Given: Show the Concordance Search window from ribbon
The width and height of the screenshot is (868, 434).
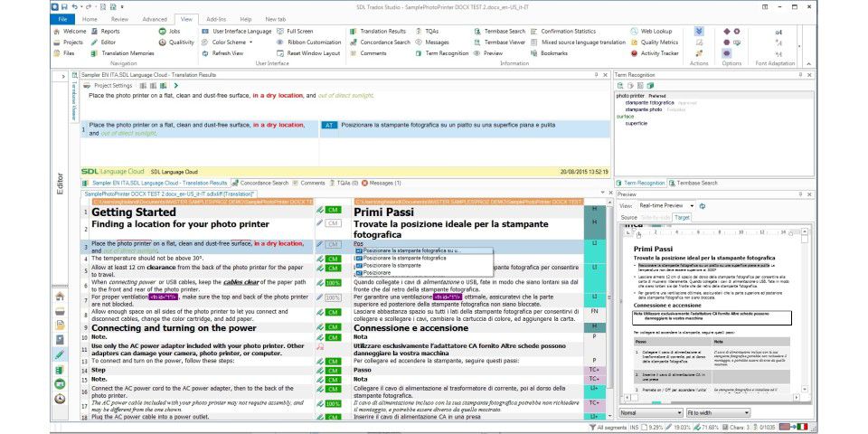Looking at the screenshot, I should [380, 42].
